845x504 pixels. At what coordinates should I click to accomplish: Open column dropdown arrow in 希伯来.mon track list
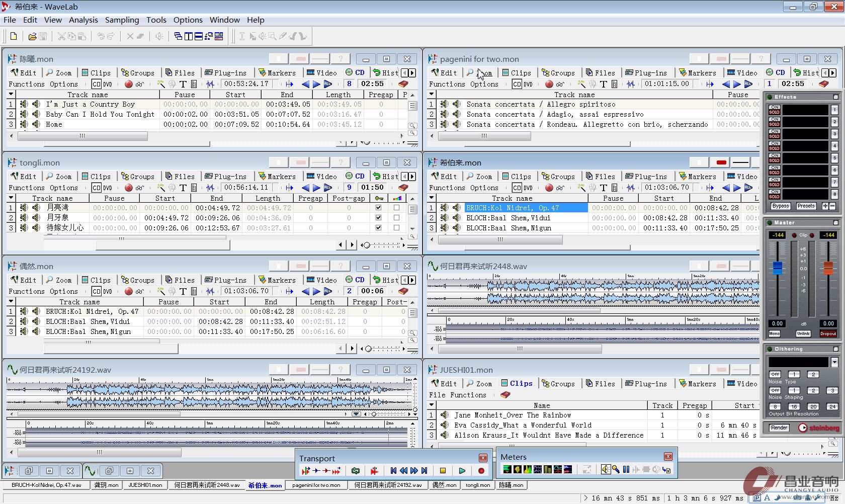click(x=431, y=198)
